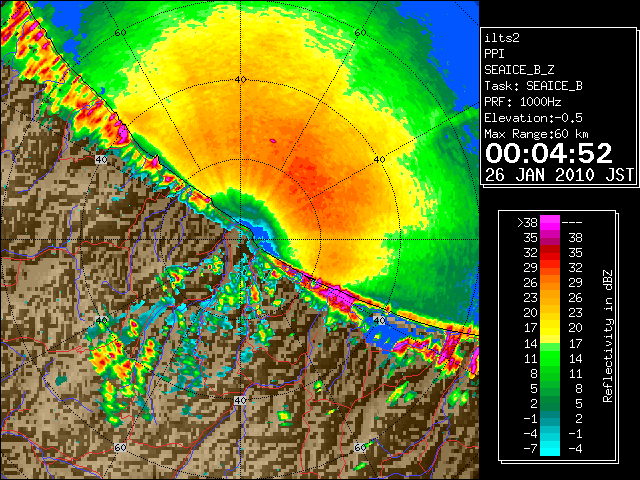Pick the cyan swatch beside '-7'

click(550, 448)
